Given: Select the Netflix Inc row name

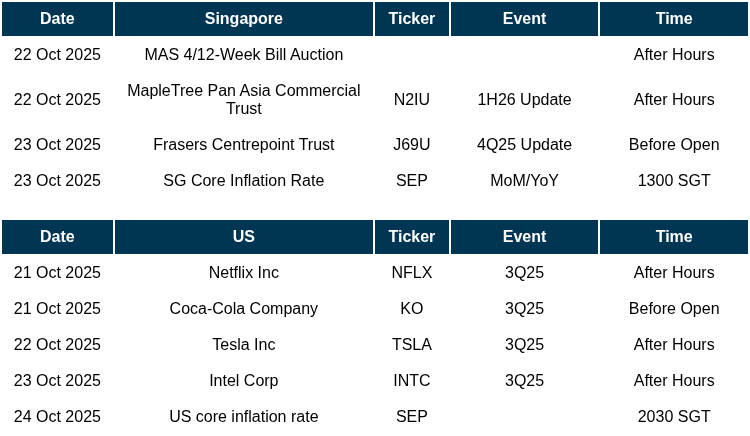Looking at the screenshot, I should click(243, 273).
